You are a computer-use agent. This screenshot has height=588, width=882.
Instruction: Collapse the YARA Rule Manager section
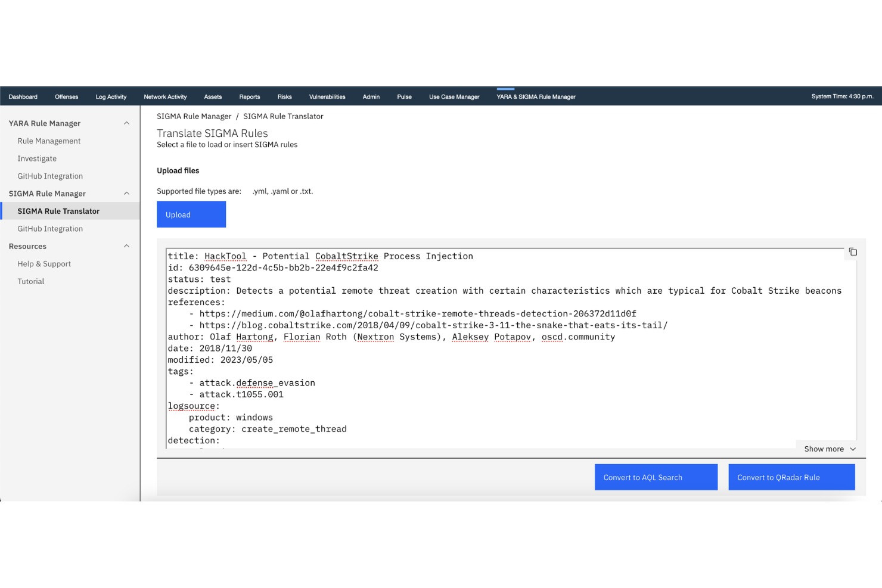[x=126, y=123]
